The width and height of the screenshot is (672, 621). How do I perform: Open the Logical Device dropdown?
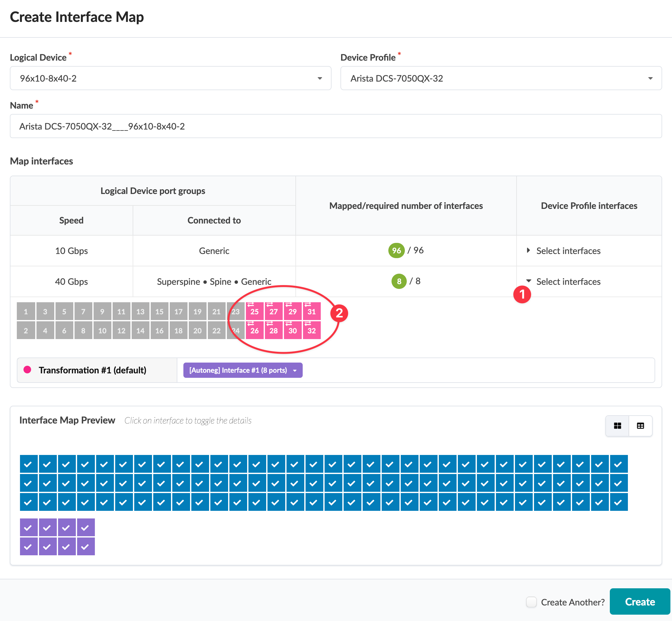170,78
